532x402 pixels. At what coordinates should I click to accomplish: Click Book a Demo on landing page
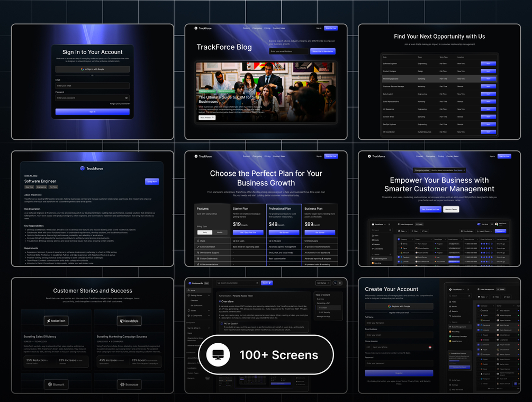click(451, 209)
